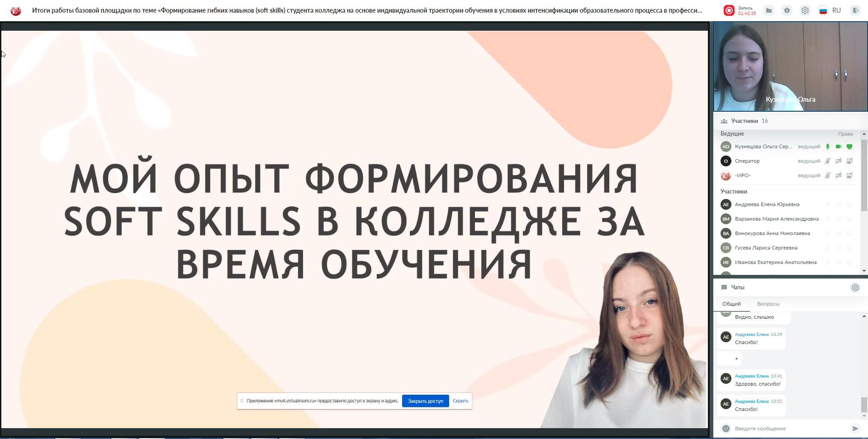Click the Закрыть доступ button
Screen dimensions: 868x439
point(425,401)
